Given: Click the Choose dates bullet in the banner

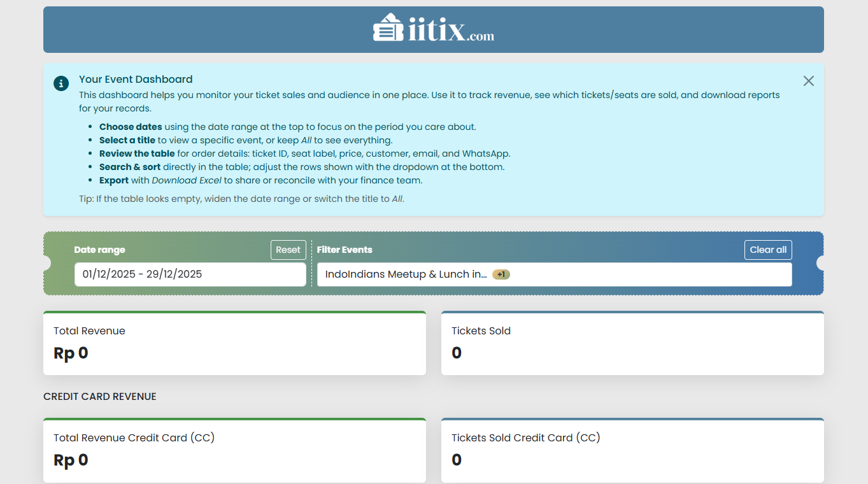Looking at the screenshot, I should pos(131,127).
